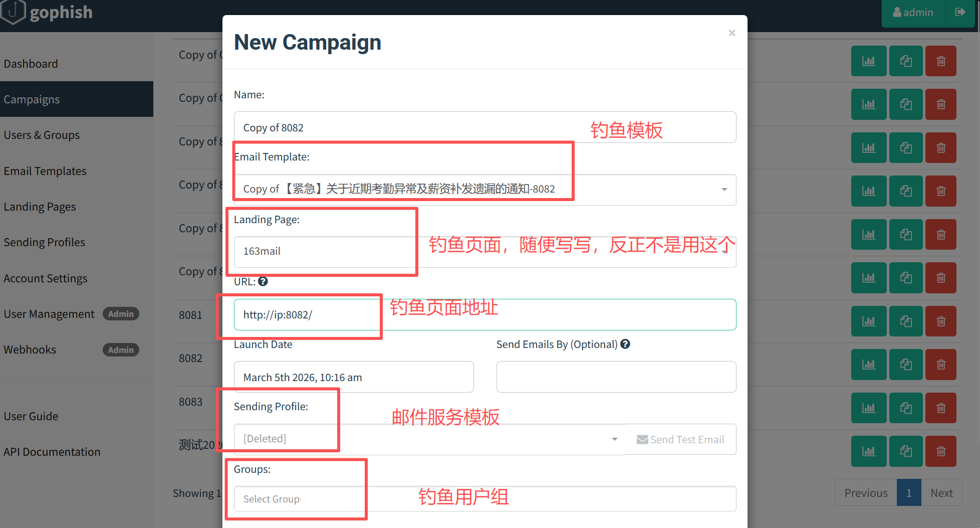Close the New Campaign dialog
The width and height of the screenshot is (980, 528).
point(732,33)
